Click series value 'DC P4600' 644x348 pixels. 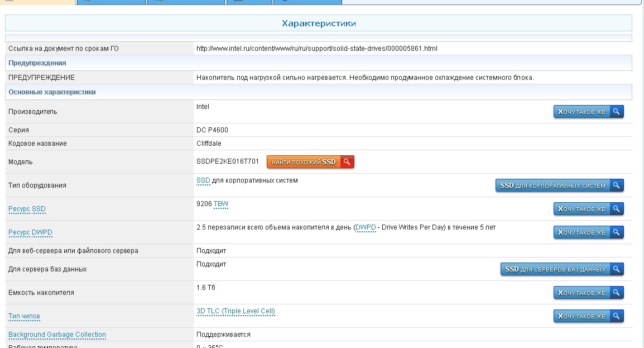pyautogui.click(x=212, y=130)
